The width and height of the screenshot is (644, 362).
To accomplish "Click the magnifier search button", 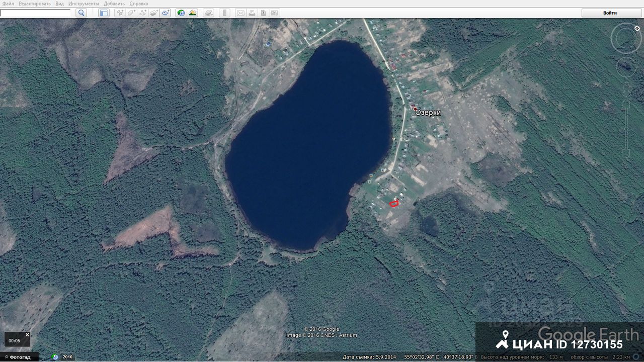I will coord(81,13).
